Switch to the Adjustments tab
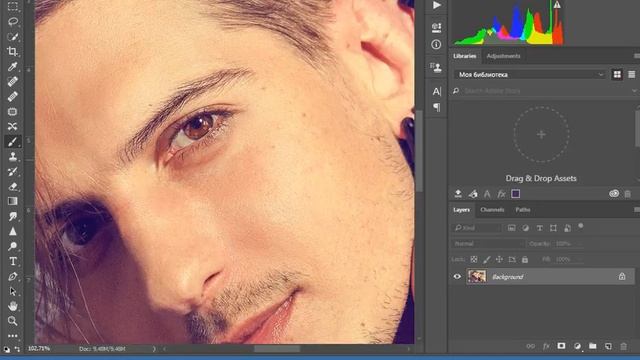Image resolution: width=640 pixels, height=360 pixels. coord(503,56)
